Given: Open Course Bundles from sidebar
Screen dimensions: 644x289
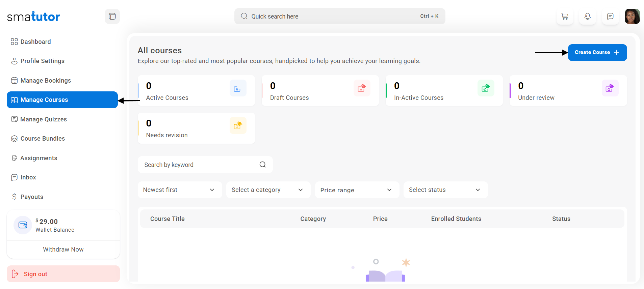Looking at the screenshot, I should click(x=43, y=139).
